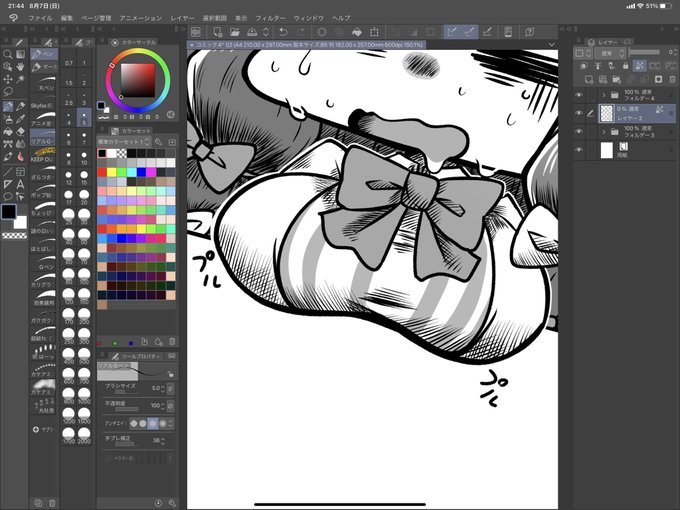The height and width of the screenshot is (510, 680).
Task: Click the help support icon in command bar
Action: 529,32
